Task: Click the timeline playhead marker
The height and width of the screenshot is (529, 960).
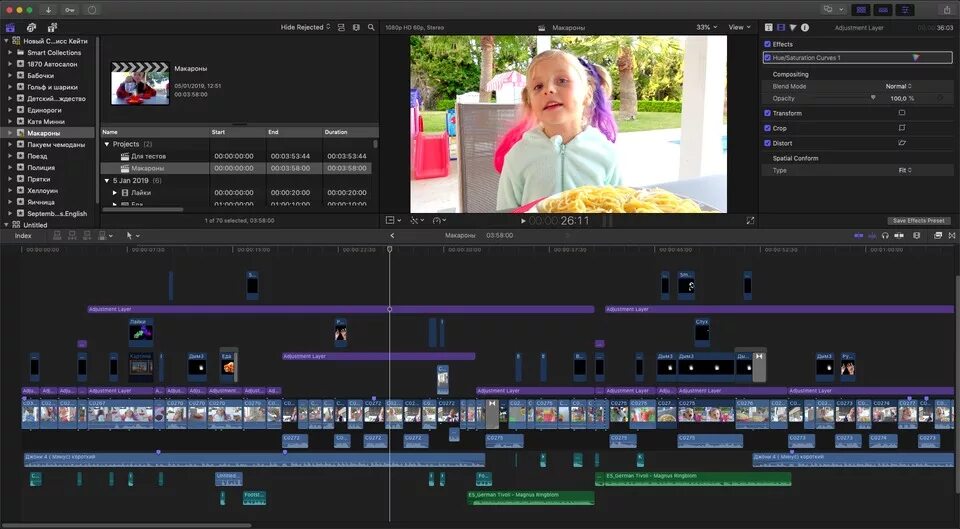Action: (389, 250)
